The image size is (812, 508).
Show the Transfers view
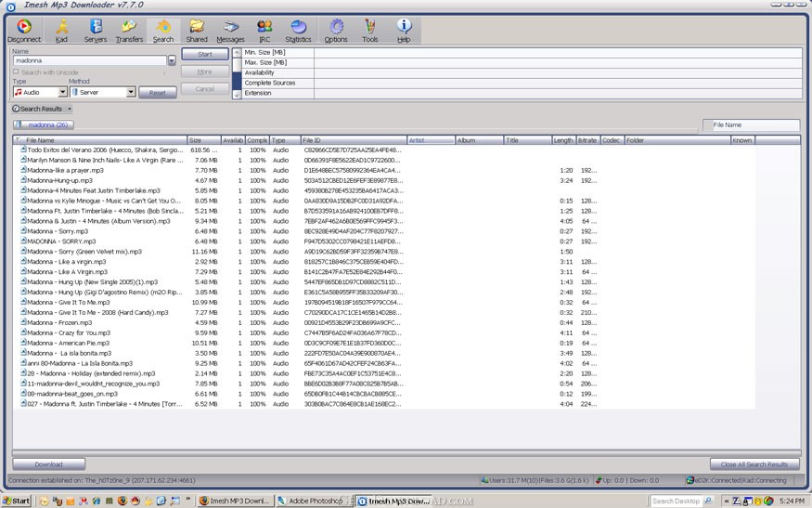click(x=130, y=31)
